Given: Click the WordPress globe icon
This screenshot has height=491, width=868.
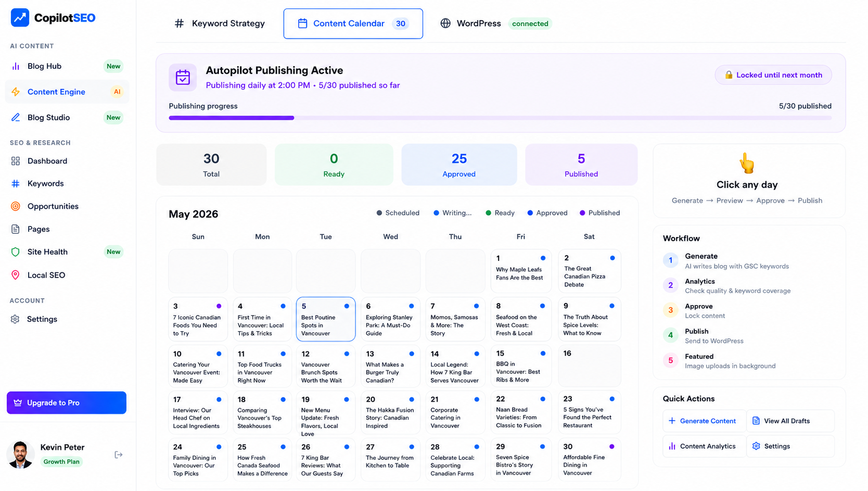Looking at the screenshot, I should [445, 23].
